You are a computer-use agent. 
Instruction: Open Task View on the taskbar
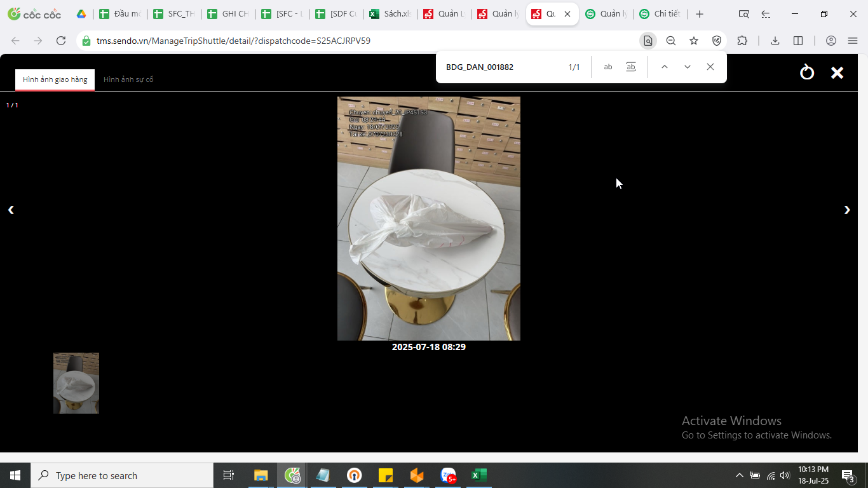pos(229,475)
